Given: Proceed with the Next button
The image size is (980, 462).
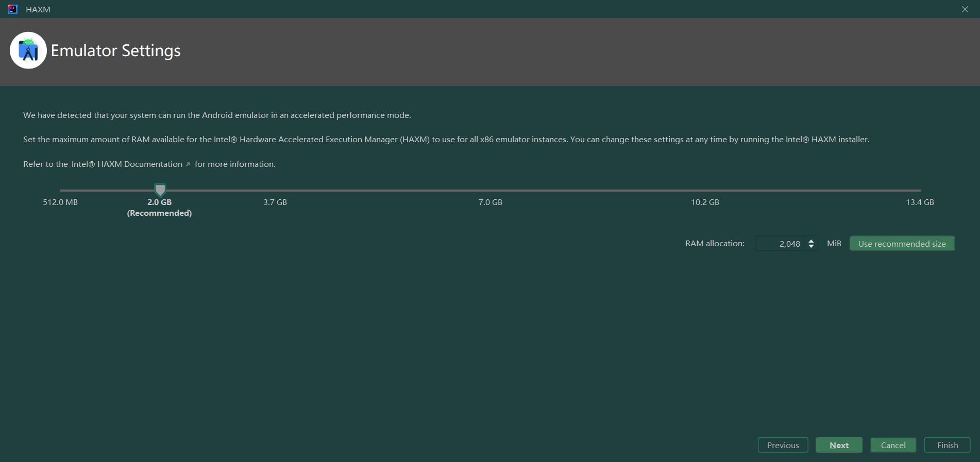Looking at the screenshot, I should [x=839, y=445].
